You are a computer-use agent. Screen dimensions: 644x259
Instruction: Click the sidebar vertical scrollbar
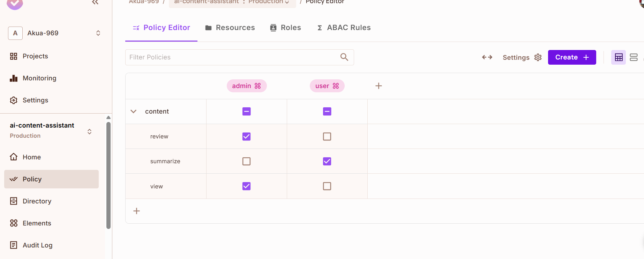(x=108, y=175)
